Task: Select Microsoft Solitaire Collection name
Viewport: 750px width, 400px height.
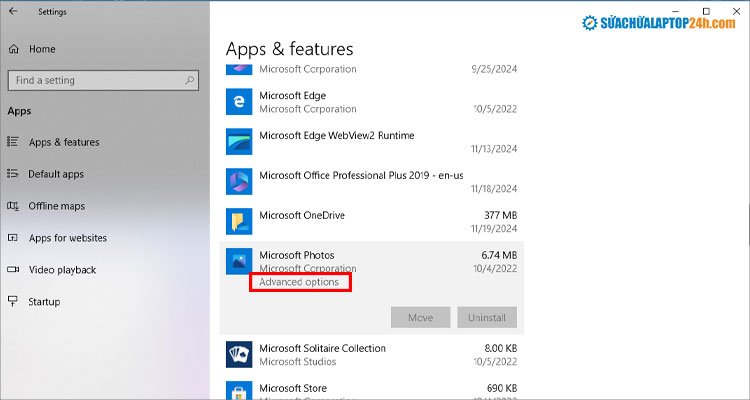Action: pyautogui.click(x=322, y=348)
